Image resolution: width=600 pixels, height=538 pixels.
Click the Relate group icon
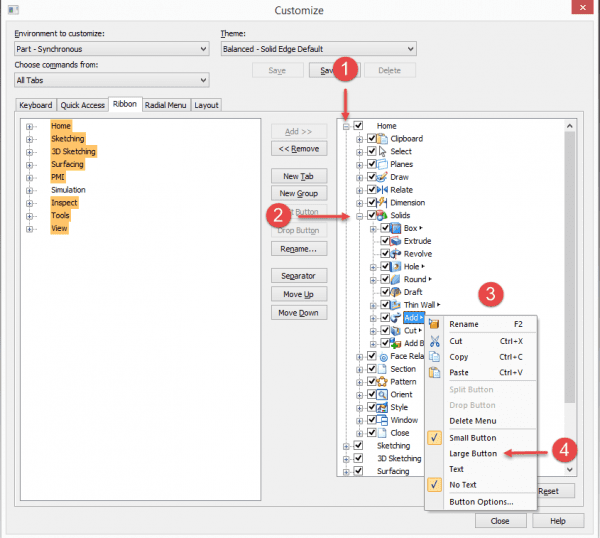[x=382, y=190]
